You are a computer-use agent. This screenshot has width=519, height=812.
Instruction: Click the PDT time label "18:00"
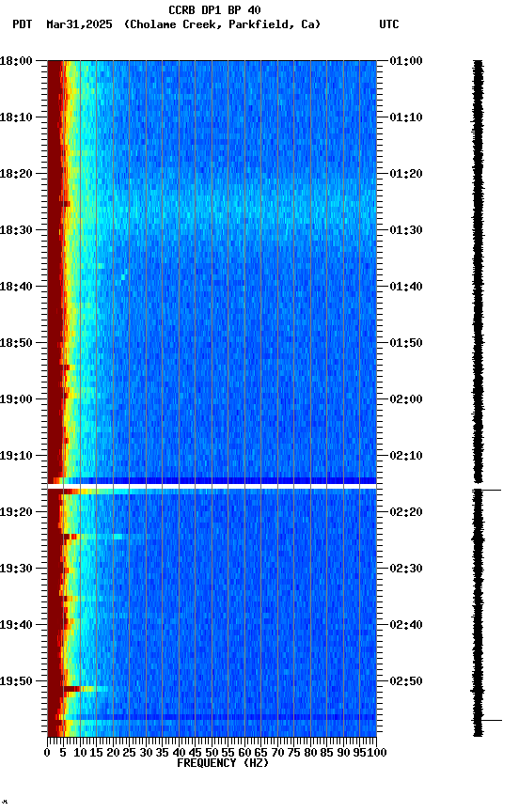point(16,61)
